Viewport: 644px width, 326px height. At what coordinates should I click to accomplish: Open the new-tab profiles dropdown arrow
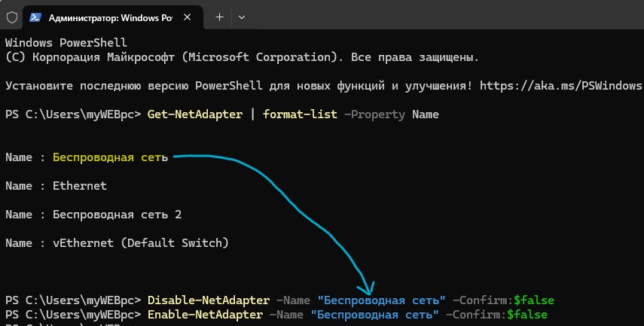pyautogui.click(x=242, y=17)
